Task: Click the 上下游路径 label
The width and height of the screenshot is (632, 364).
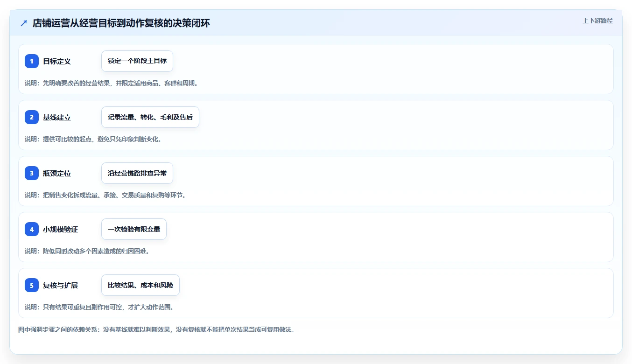Action: click(x=597, y=21)
